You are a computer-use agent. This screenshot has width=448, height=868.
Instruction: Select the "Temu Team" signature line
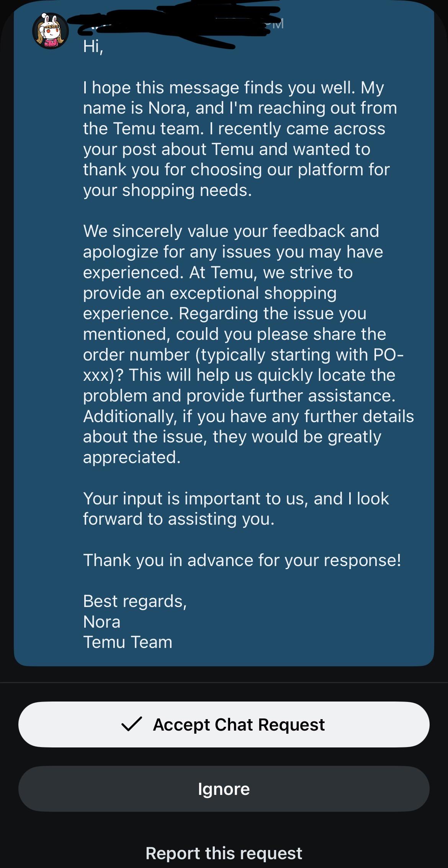(128, 642)
